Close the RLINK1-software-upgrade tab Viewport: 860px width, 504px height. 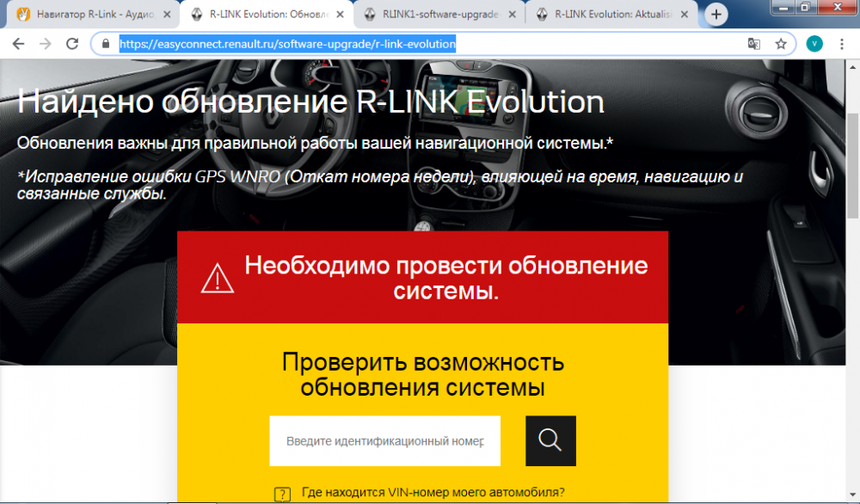tap(512, 15)
